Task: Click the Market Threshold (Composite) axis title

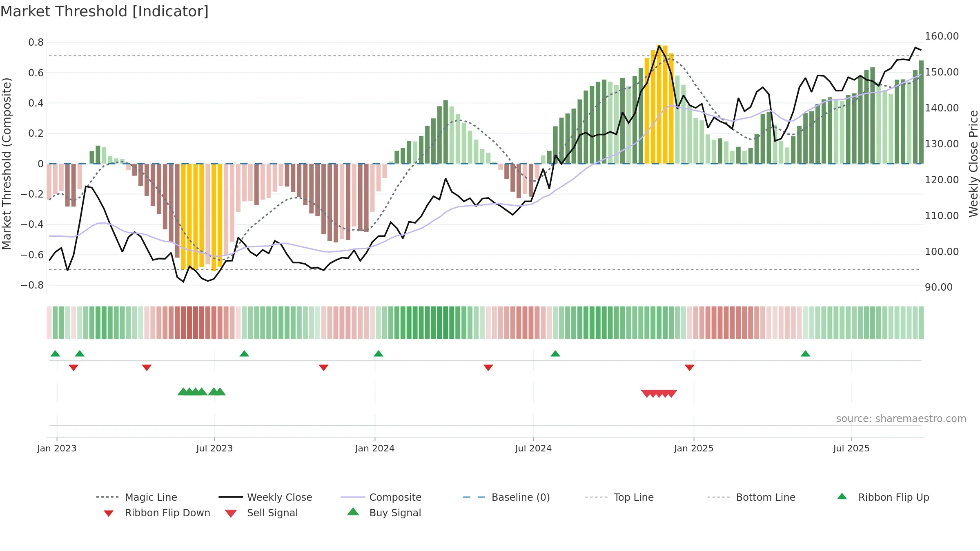Action: click(7, 163)
